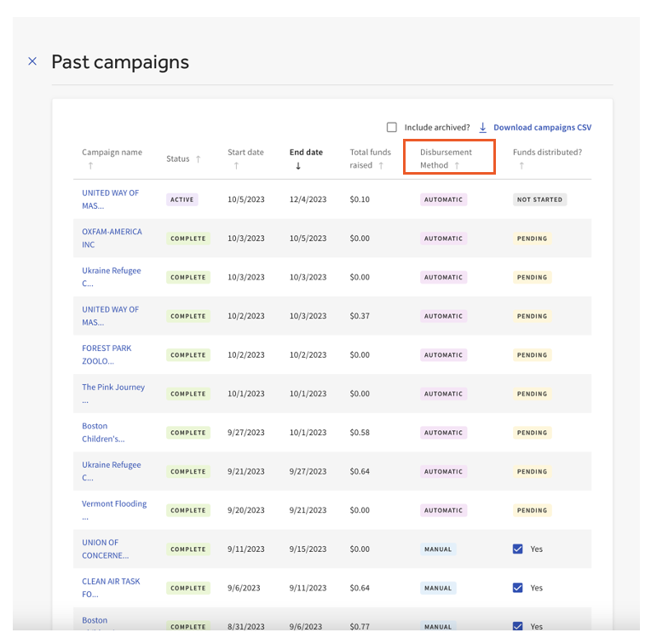Screen dimensions: 651x644
Task: Click the End date column header
Action: [x=306, y=152]
